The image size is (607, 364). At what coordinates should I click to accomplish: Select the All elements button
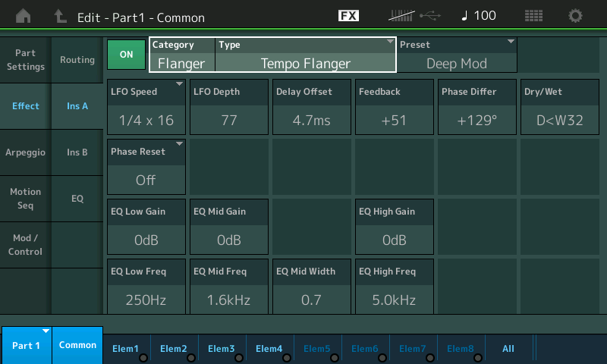click(x=508, y=349)
